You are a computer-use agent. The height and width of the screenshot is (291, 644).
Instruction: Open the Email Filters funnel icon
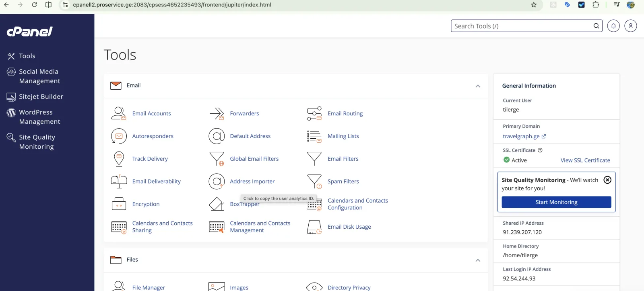coord(314,159)
